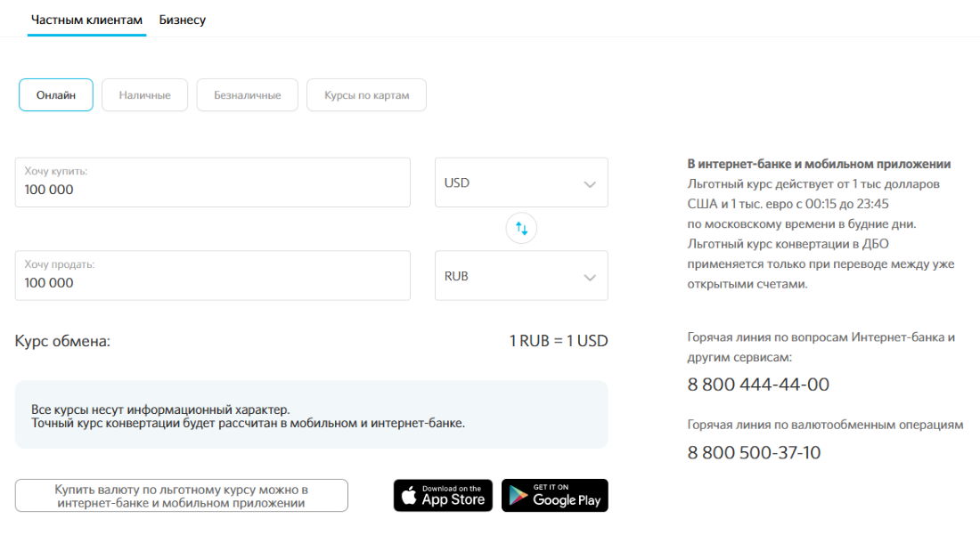Focus the Хочу продать amount field
The image size is (980, 543).
click(x=213, y=275)
